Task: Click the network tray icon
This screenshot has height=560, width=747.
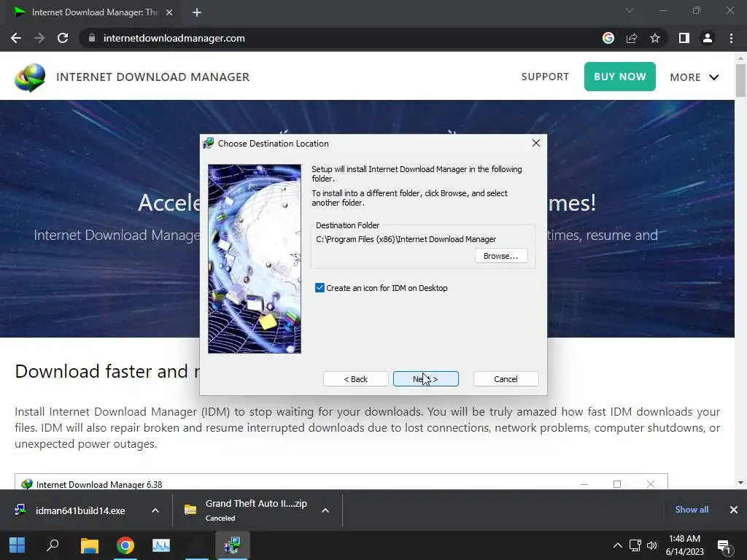Action: (635, 545)
